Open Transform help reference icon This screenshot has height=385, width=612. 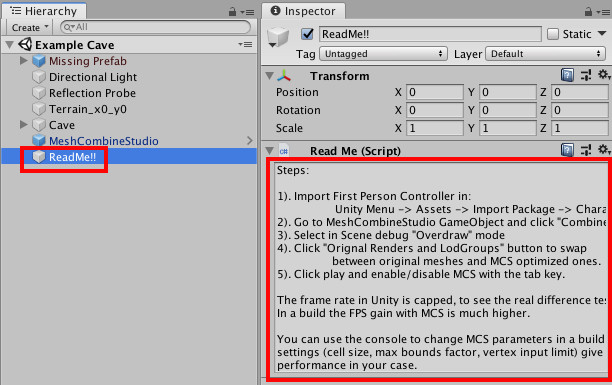[567, 75]
